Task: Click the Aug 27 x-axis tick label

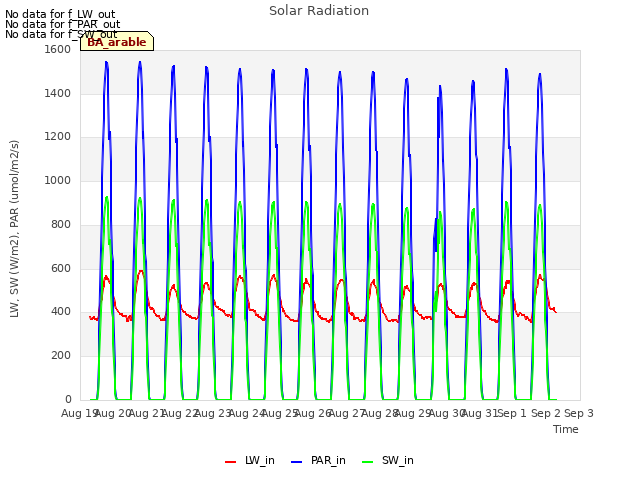Action: pyautogui.click(x=346, y=413)
